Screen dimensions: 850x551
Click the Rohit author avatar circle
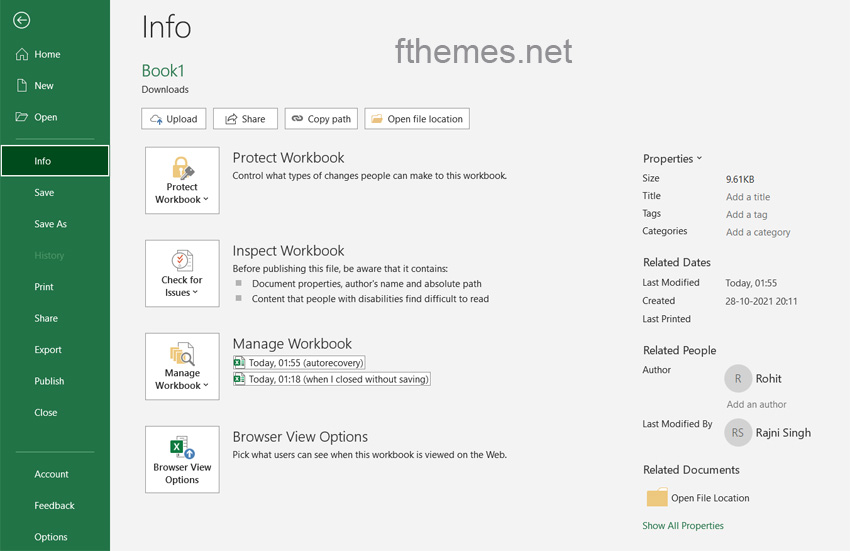pyautogui.click(x=738, y=379)
